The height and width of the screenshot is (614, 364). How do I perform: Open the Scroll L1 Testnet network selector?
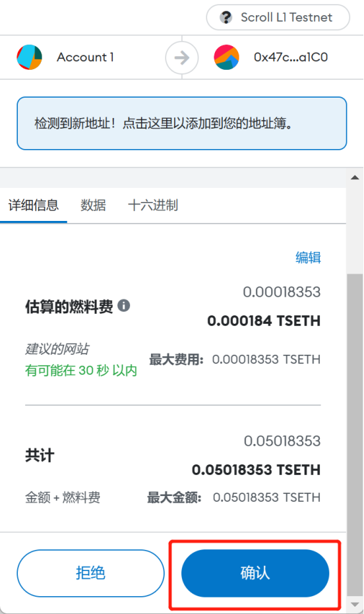pyautogui.click(x=278, y=18)
